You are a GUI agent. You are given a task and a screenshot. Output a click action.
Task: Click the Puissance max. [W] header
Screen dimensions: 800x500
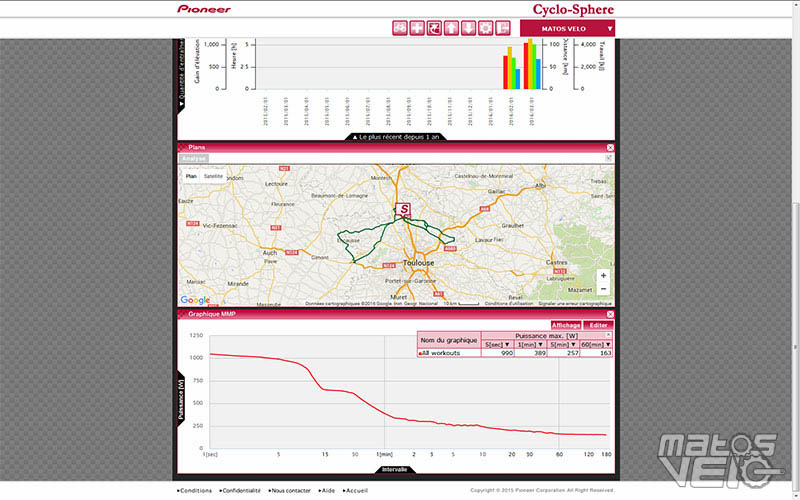[x=546, y=336]
